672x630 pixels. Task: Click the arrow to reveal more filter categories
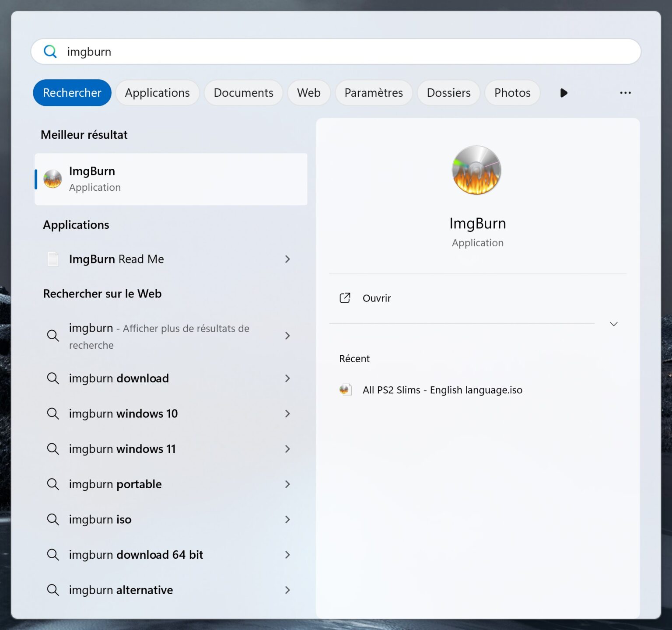tap(563, 93)
